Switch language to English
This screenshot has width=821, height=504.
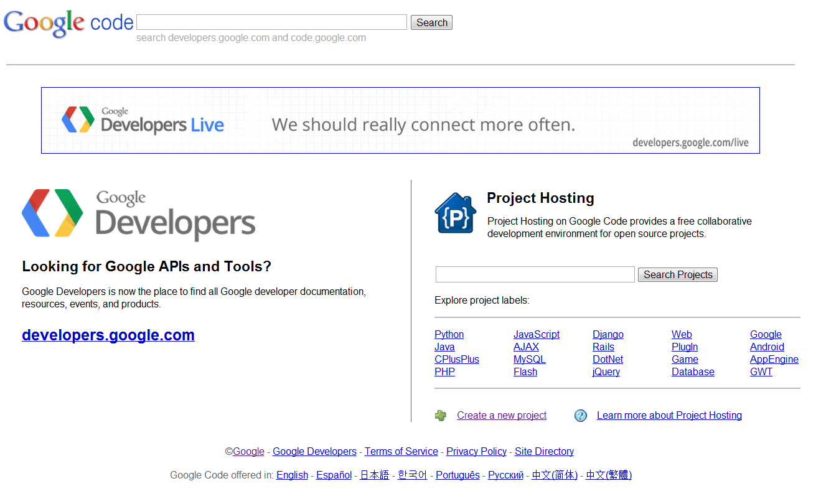click(292, 475)
